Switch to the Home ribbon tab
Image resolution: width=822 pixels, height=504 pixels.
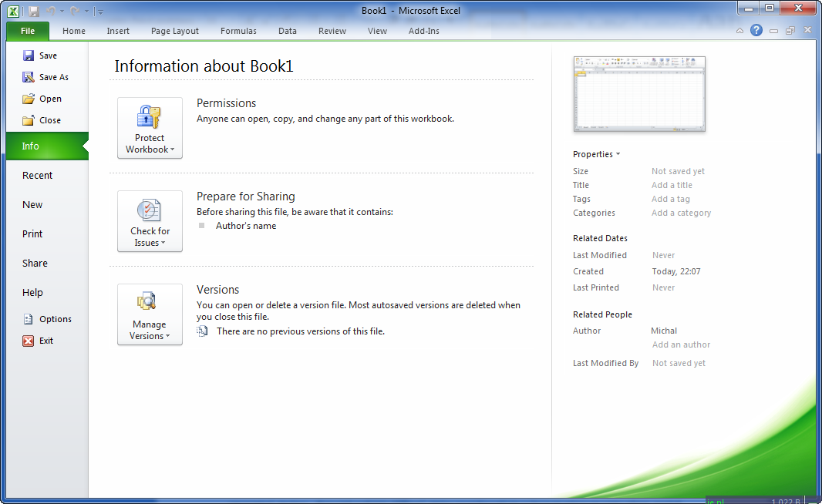pyautogui.click(x=74, y=31)
